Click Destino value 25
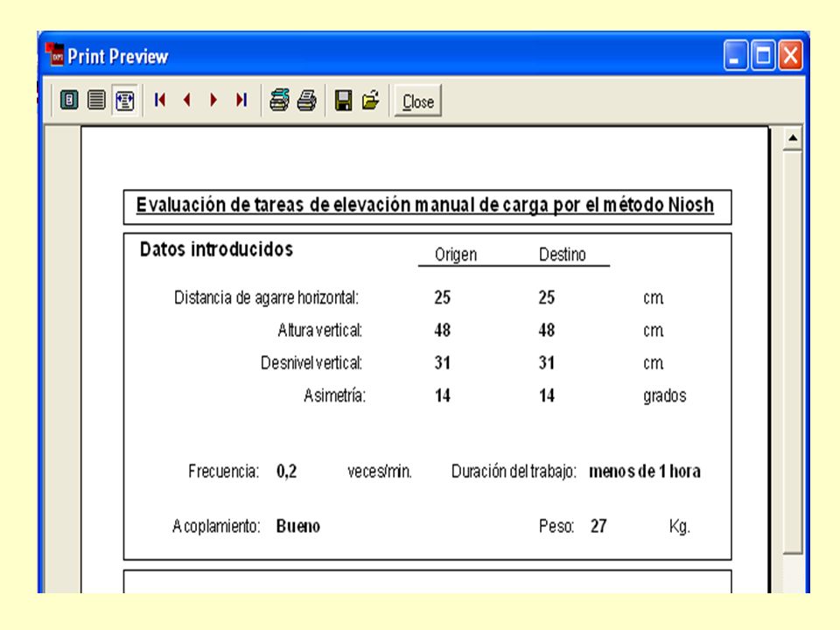 (546, 297)
